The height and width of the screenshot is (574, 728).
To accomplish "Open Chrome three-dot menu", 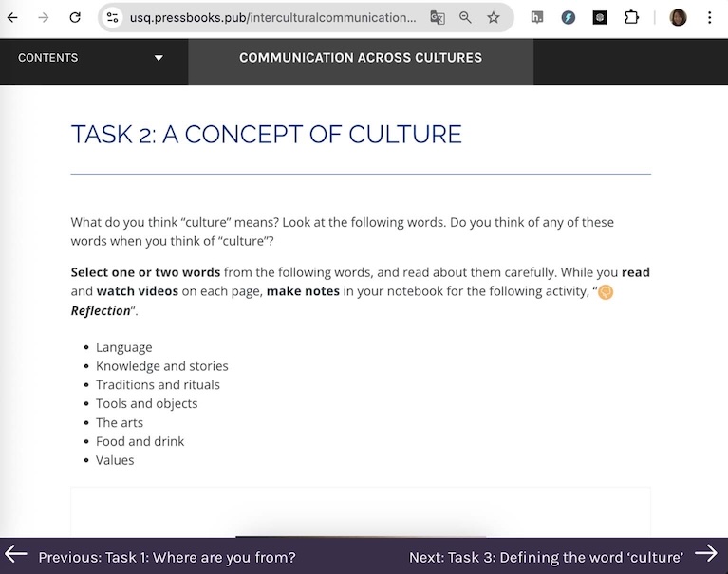I will [709, 17].
